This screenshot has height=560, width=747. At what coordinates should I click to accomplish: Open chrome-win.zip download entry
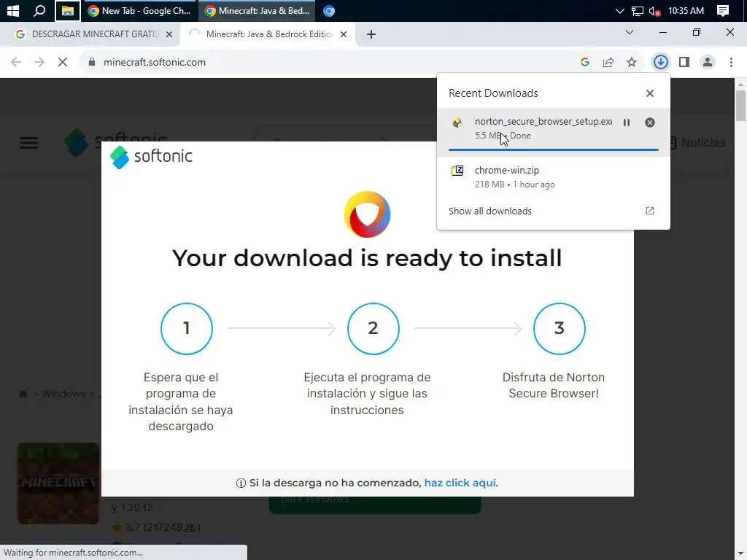554,177
